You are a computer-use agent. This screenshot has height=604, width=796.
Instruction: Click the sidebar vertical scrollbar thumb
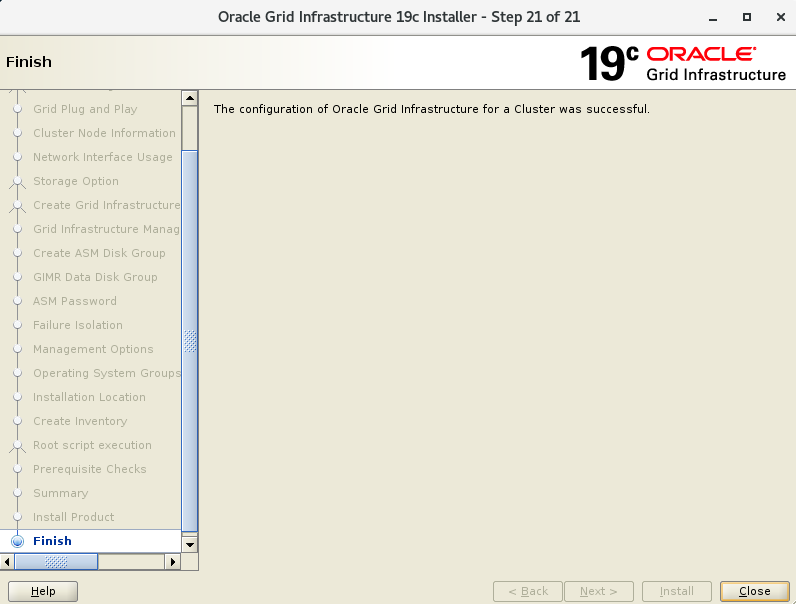coord(190,341)
